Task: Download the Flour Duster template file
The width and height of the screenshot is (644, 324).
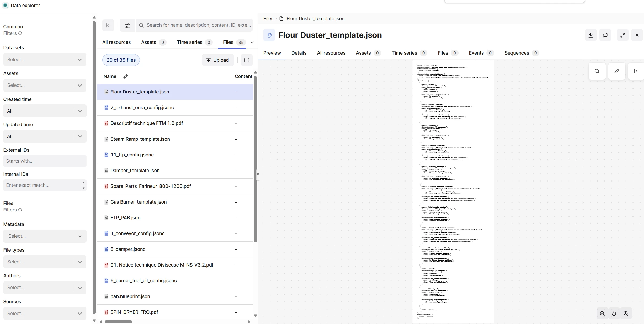Action: pos(590,35)
